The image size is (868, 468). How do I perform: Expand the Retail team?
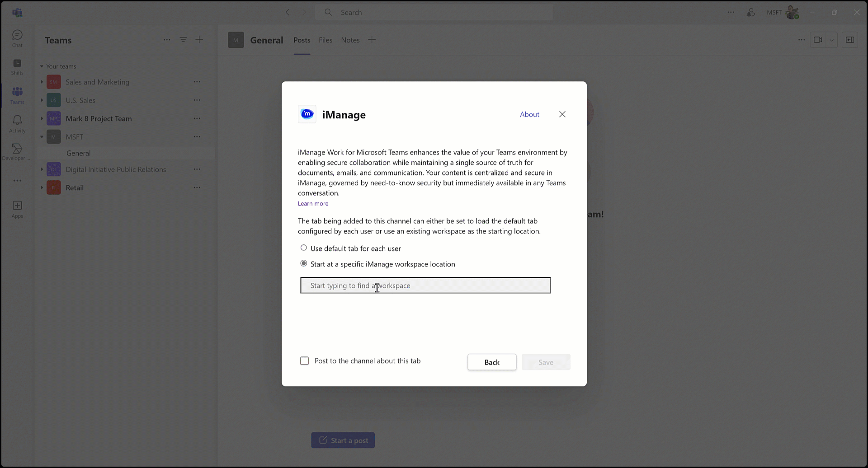click(41, 187)
